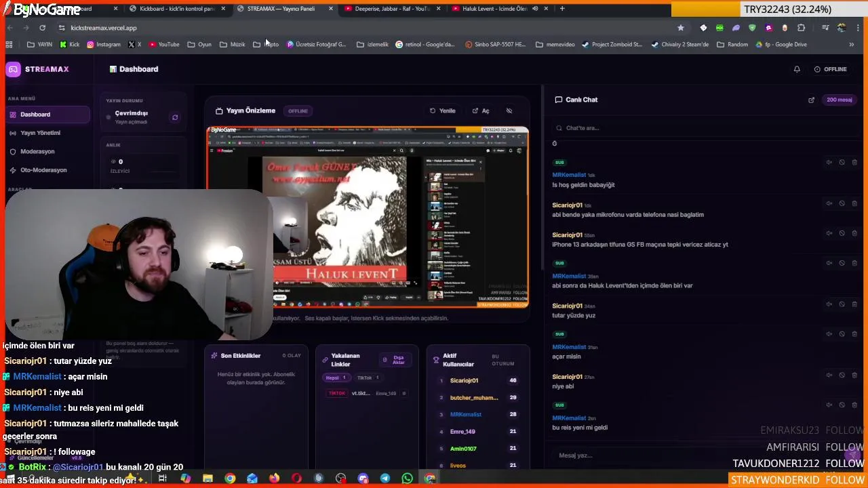Click Yenile to refresh the preview
The height and width of the screenshot is (488, 868).
coord(443,111)
